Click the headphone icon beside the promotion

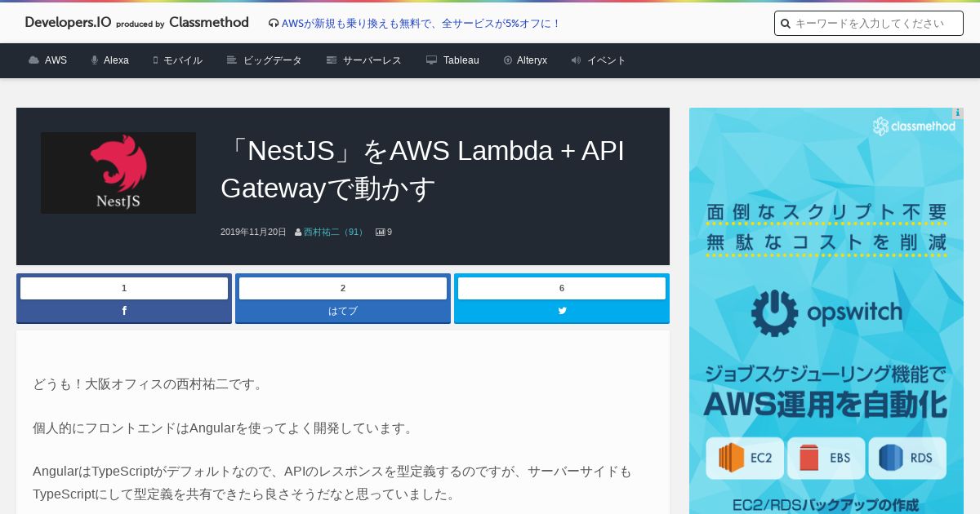click(x=274, y=24)
